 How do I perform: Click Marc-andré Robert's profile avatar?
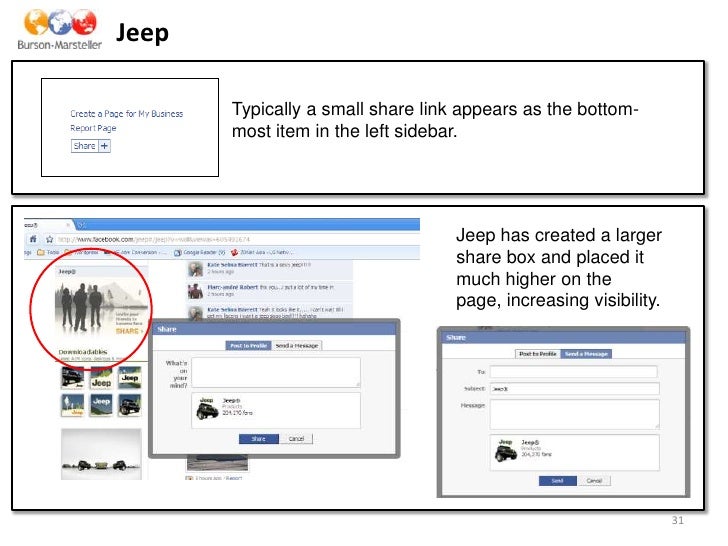pos(195,291)
